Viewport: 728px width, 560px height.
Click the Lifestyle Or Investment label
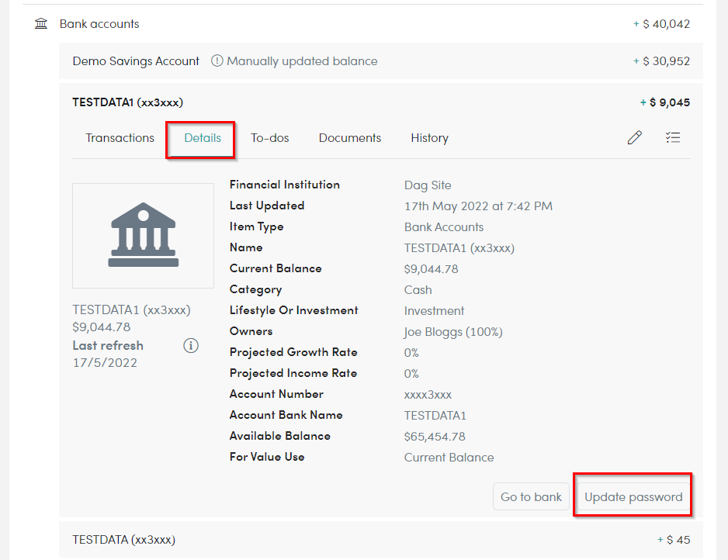[294, 310]
